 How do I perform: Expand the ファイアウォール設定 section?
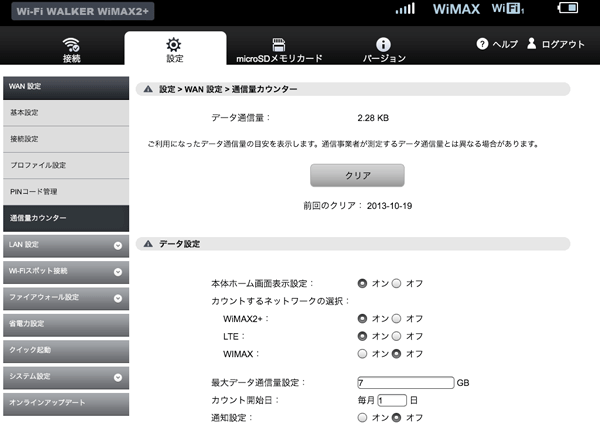(118, 297)
